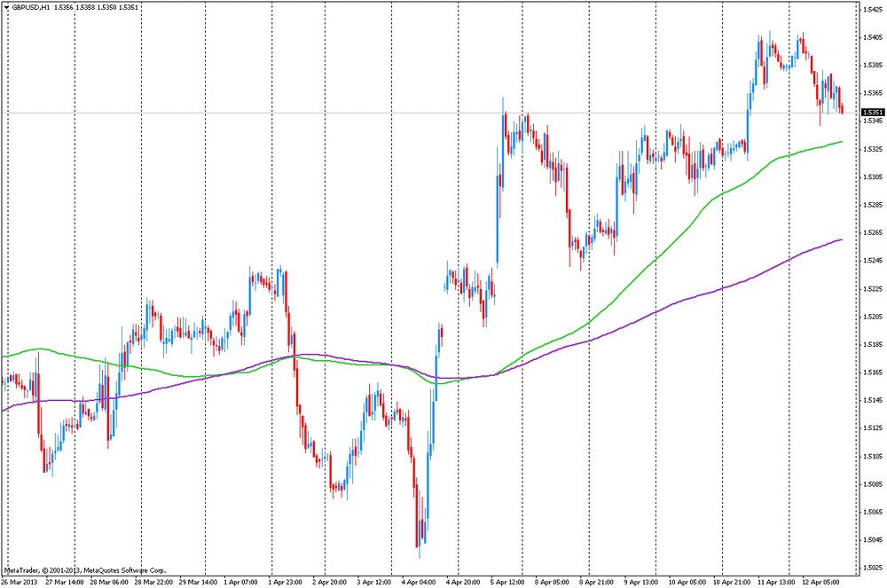Click the 1 Apr 07:00 time label
The height and width of the screenshot is (588, 887).
(x=240, y=582)
